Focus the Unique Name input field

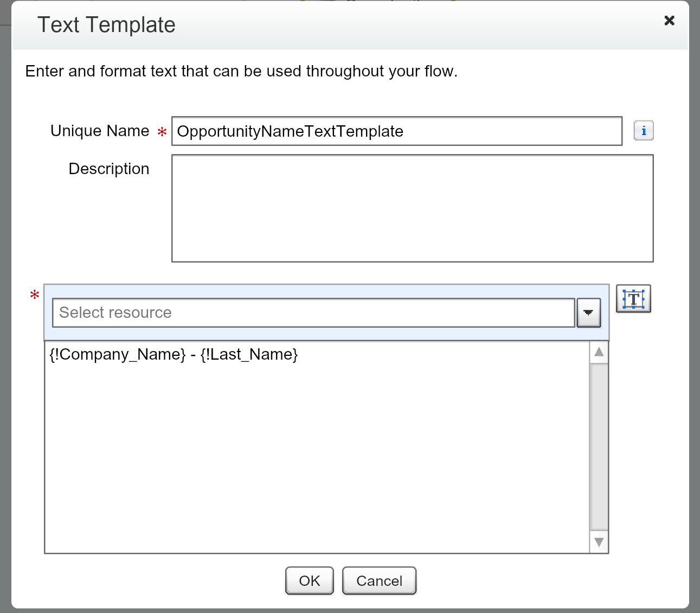(x=396, y=131)
